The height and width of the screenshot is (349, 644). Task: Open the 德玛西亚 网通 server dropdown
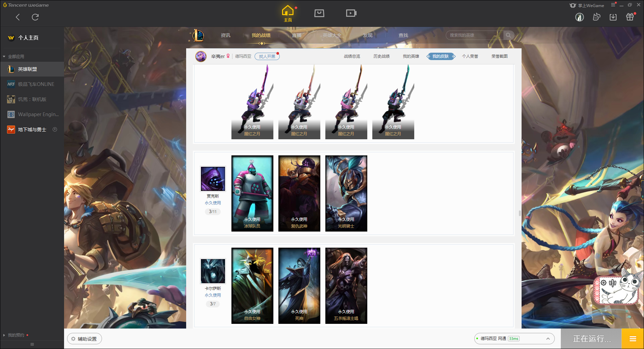tap(514, 339)
